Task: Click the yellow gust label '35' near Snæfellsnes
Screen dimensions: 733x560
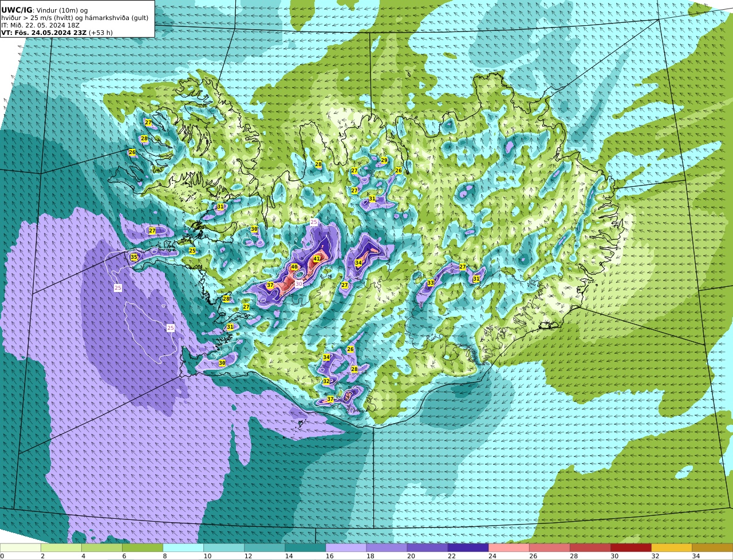Action: 134,257
